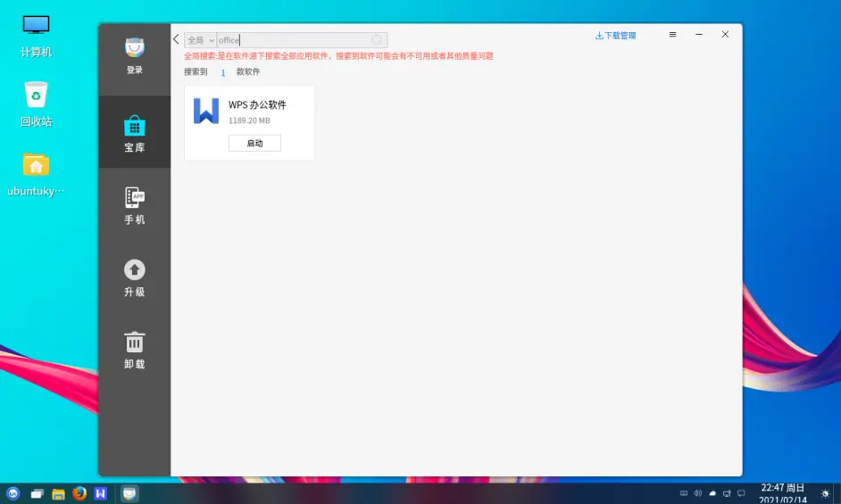Screen dimensions: 841x504
Task: Open file manager from taskbar
Action: click(x=58, y=494)
